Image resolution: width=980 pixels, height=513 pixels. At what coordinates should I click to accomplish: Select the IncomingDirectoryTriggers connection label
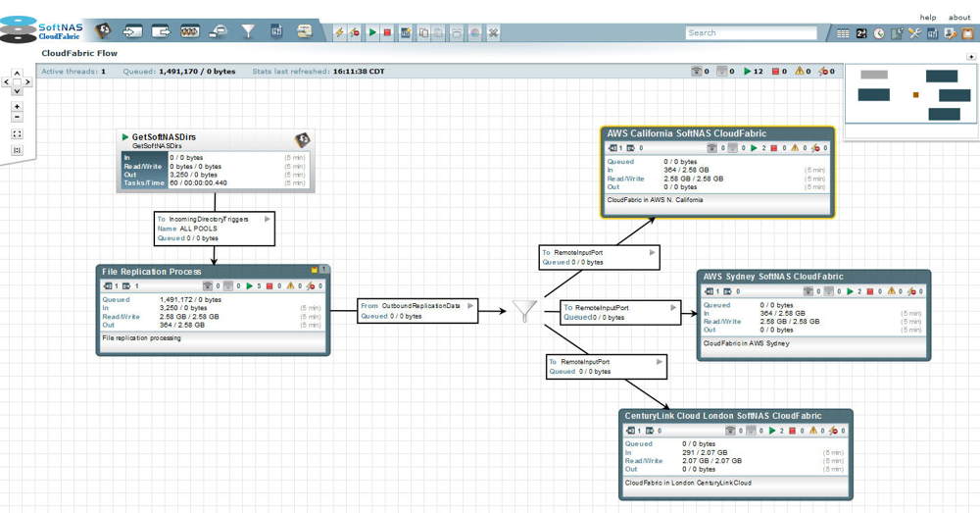point(215,229)
